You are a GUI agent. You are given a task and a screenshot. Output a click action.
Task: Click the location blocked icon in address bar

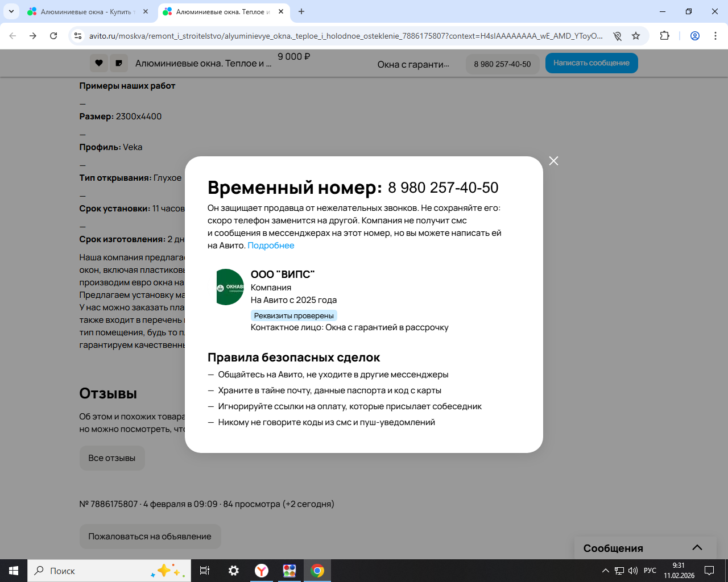617,36
